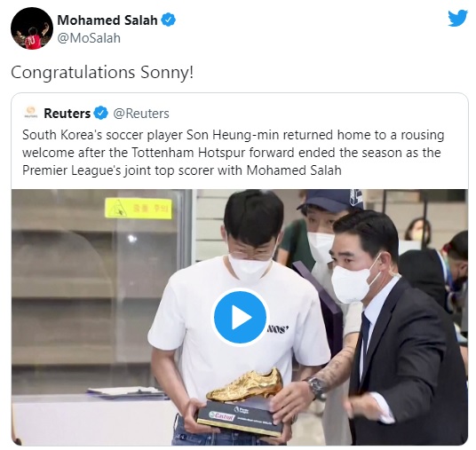Select the 'Congratulations Sonny!' tweet text
Viewport: 476px width, 450px height.
point(102,73)
